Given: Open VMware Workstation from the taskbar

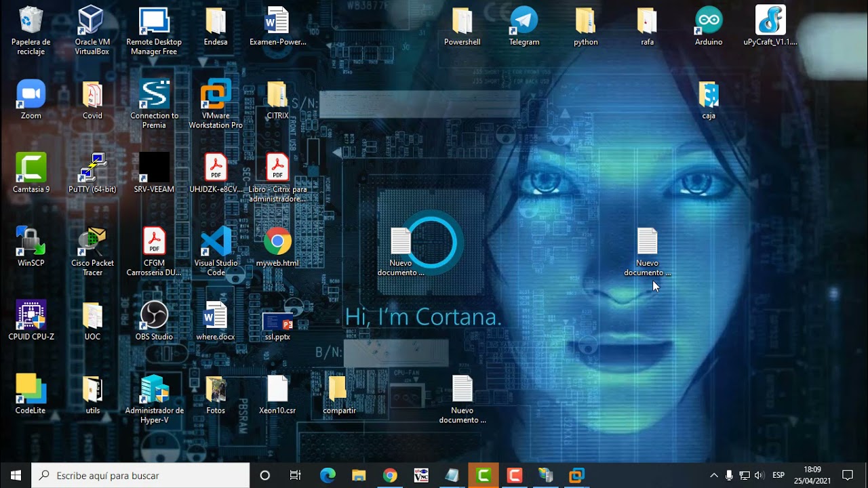Looking at the screenshot, I should pos(577,475).
